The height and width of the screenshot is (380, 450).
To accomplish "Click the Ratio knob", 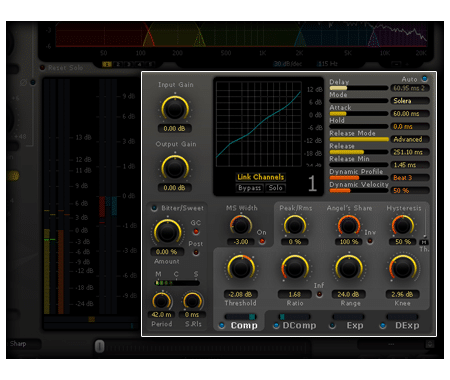I will coord(295,268).
